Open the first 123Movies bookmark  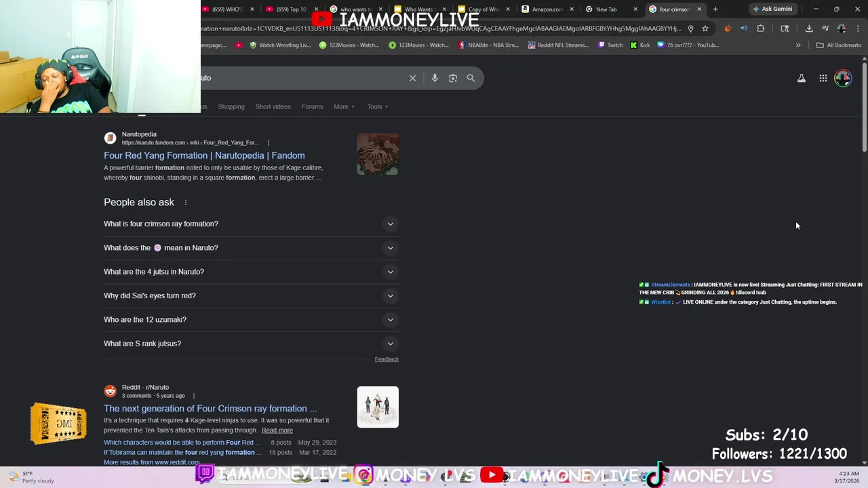[x=349, y=45]
